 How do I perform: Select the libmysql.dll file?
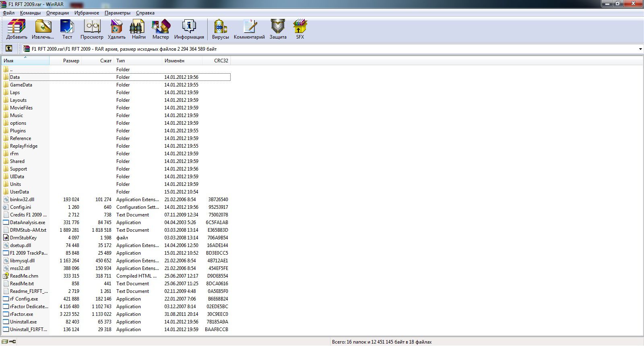[x=22, y=261]
